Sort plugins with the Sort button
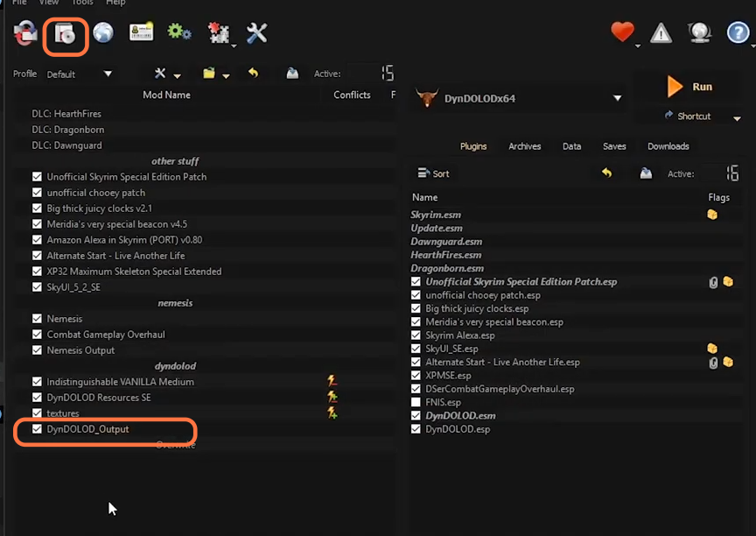The height and width of the screenshot is (536, 756). click(x=433, y=173)
